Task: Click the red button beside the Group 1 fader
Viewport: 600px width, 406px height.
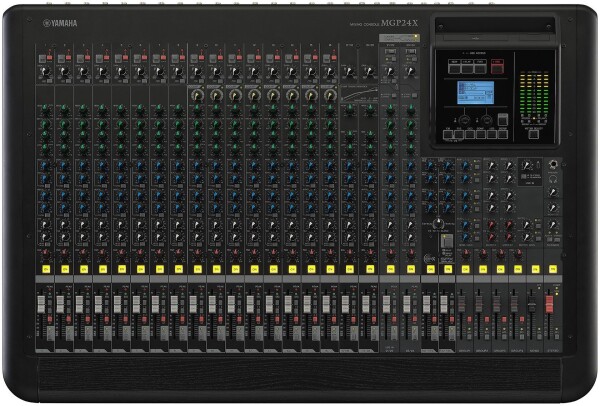Action: point(470,319)
